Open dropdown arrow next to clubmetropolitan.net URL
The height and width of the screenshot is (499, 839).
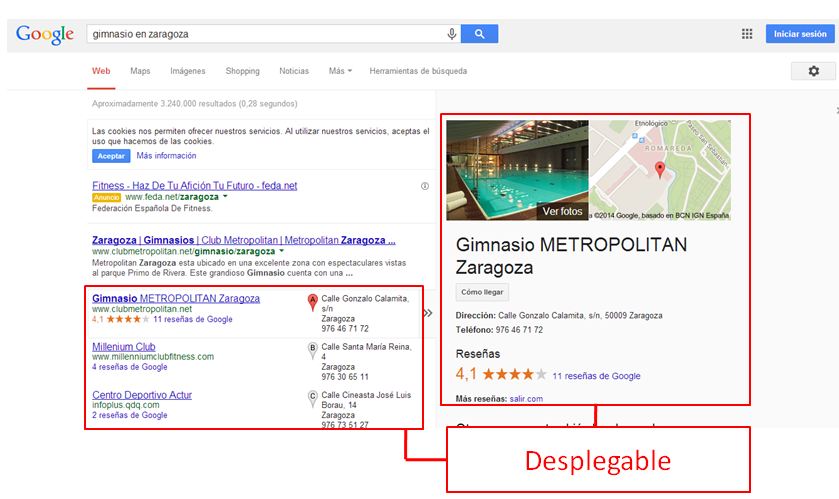click(x=281, y=251)
